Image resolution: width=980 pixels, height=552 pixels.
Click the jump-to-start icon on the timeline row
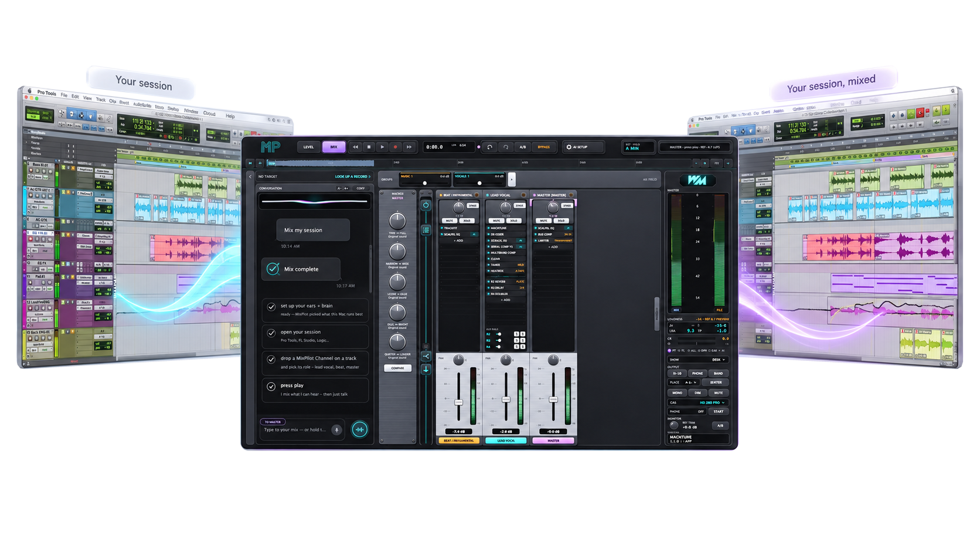click(x=250, y=163)
